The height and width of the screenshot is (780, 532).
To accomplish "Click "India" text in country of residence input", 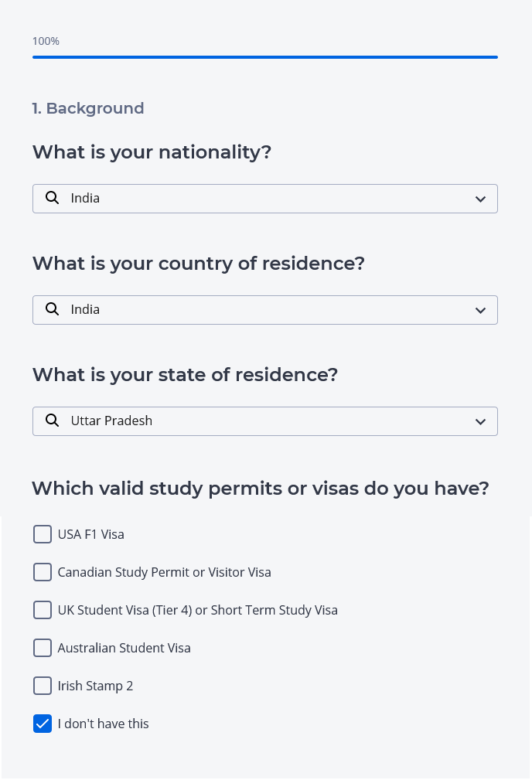I will (x=85, y=309).
